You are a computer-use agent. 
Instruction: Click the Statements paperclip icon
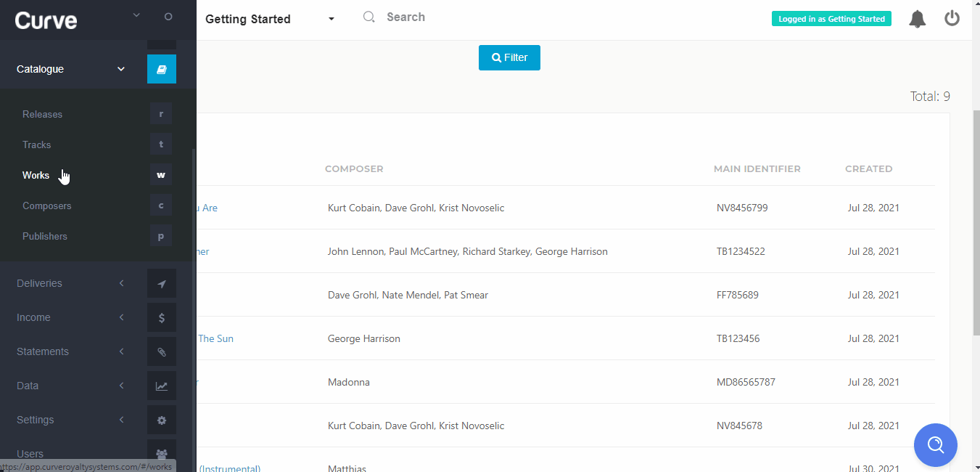click(x=162, y=351)
